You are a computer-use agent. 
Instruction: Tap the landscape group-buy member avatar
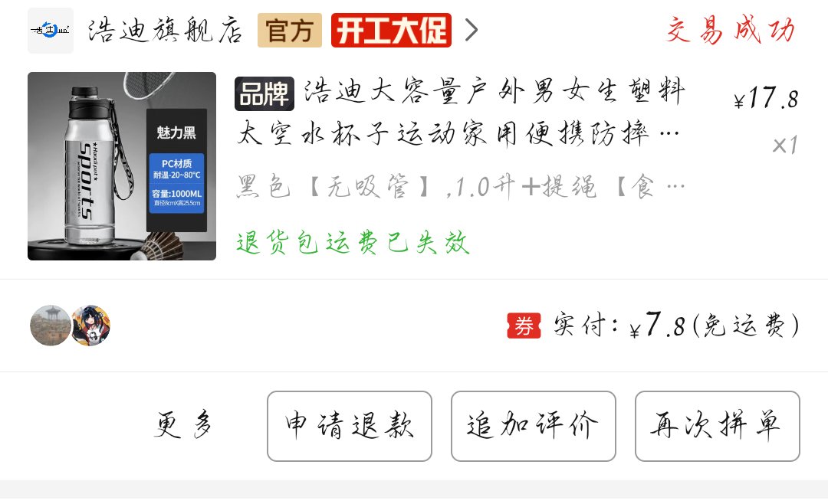coord(50,325)
